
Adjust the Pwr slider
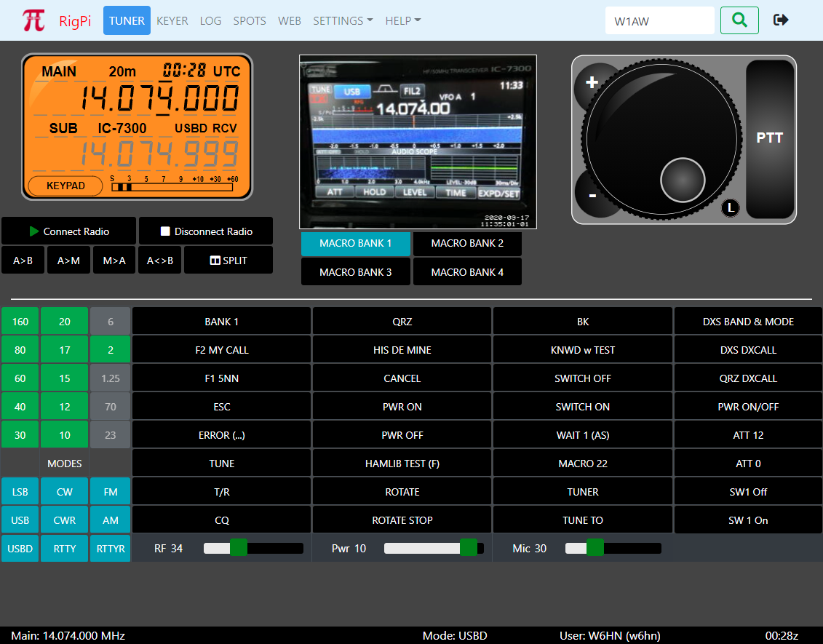click(x=468, y=548)
